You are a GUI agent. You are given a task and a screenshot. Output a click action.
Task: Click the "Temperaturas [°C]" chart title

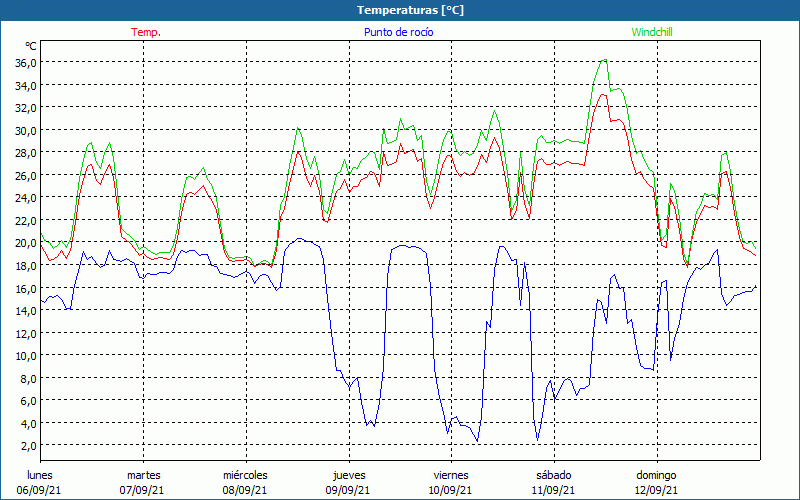[410, 10]
